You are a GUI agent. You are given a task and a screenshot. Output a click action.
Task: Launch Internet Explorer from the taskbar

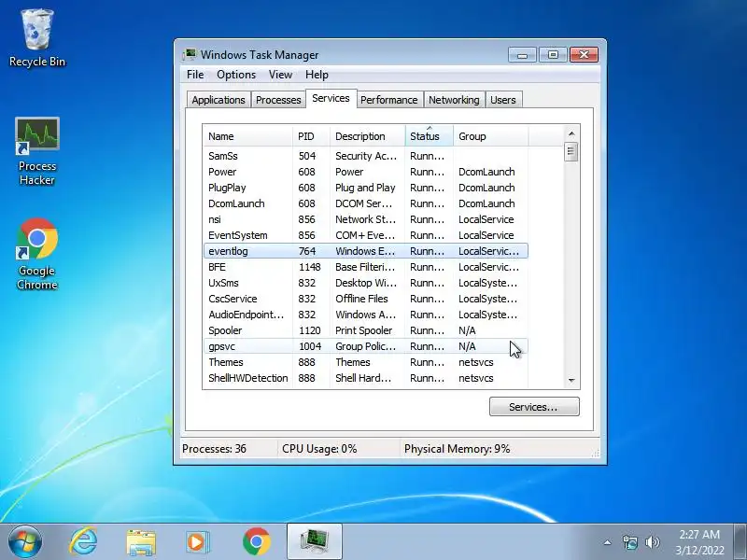83,542
